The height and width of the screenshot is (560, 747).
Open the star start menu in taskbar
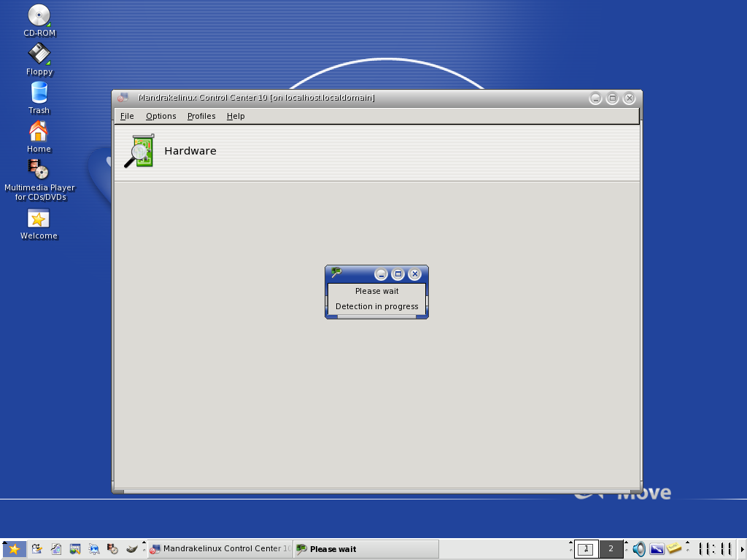[14, 549]
